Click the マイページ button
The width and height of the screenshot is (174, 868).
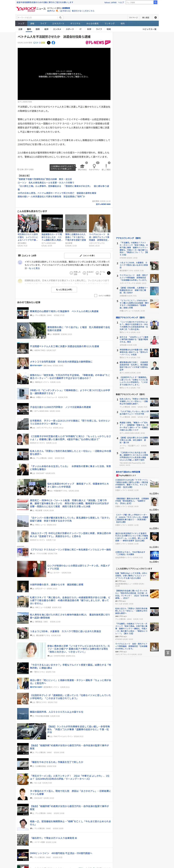[x=133, y=18]
